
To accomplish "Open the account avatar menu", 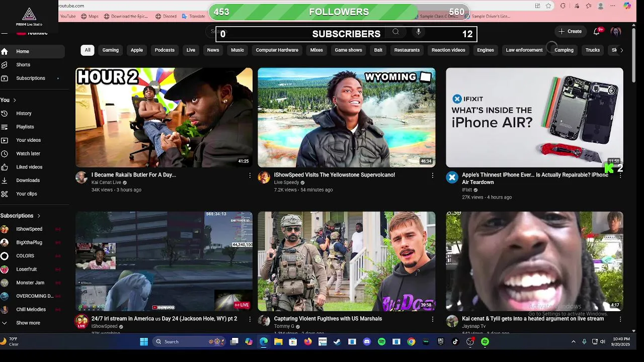I will [616, 31].
